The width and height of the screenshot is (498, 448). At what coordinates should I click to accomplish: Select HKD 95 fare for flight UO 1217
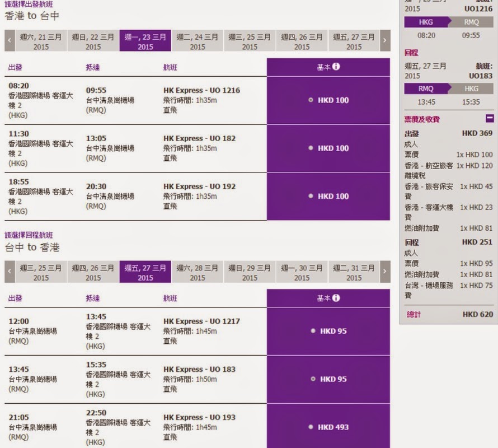point(313,331)
